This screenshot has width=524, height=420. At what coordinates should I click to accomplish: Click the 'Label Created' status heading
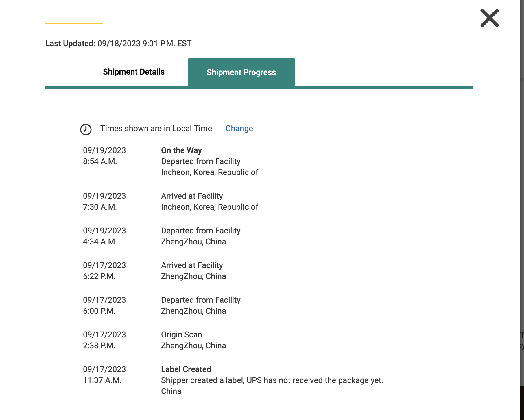pos(186,369)
